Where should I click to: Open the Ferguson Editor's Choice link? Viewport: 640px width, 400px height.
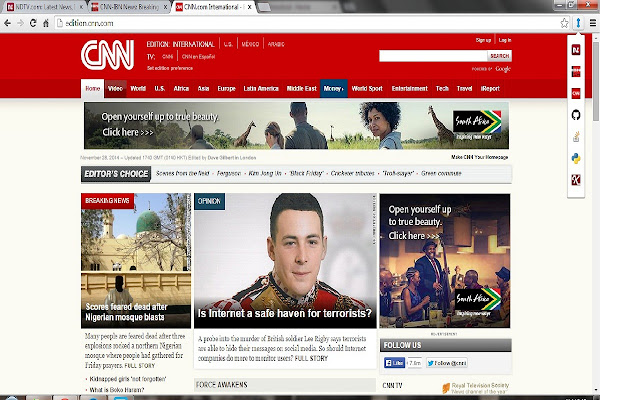pyautogui.click(x=229, y=173)
